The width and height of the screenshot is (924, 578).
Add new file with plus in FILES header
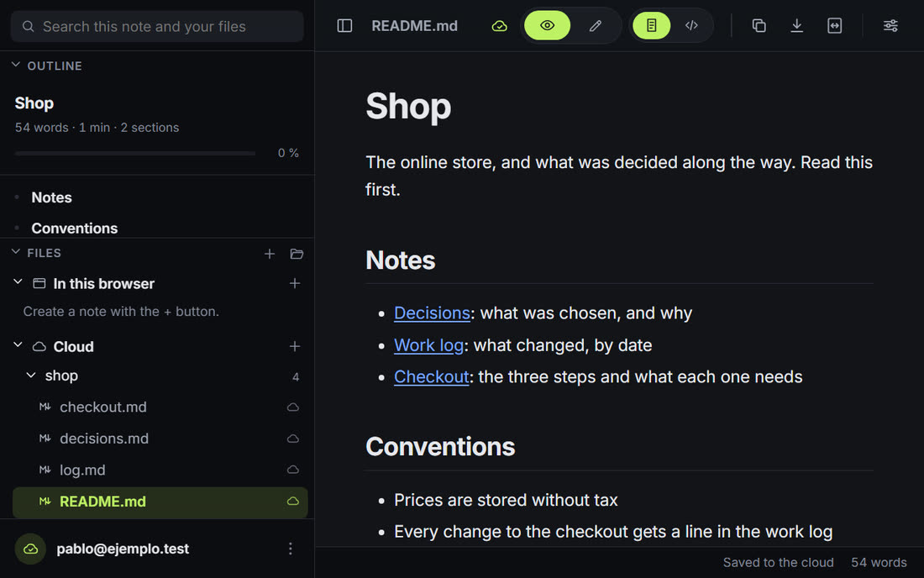tap(270, 254)
